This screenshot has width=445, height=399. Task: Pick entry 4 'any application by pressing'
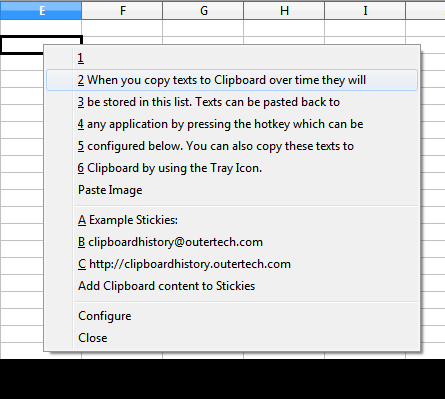[232, 124]
